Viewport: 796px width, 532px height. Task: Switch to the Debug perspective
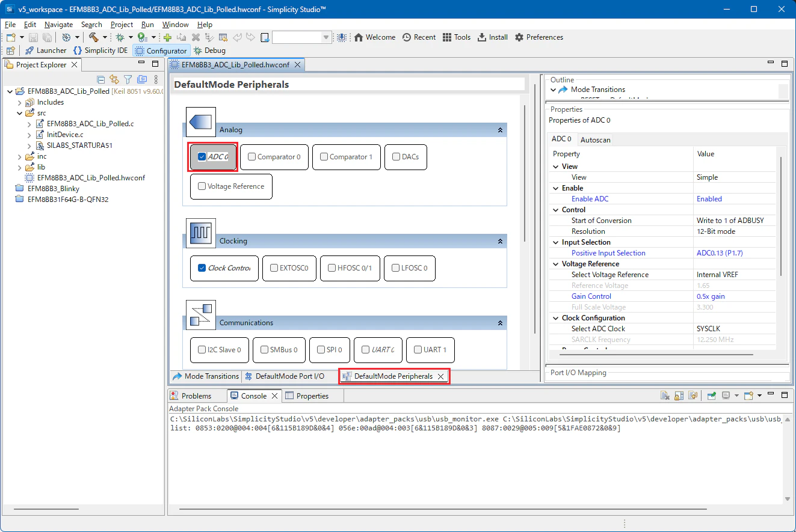click(209, 50)
